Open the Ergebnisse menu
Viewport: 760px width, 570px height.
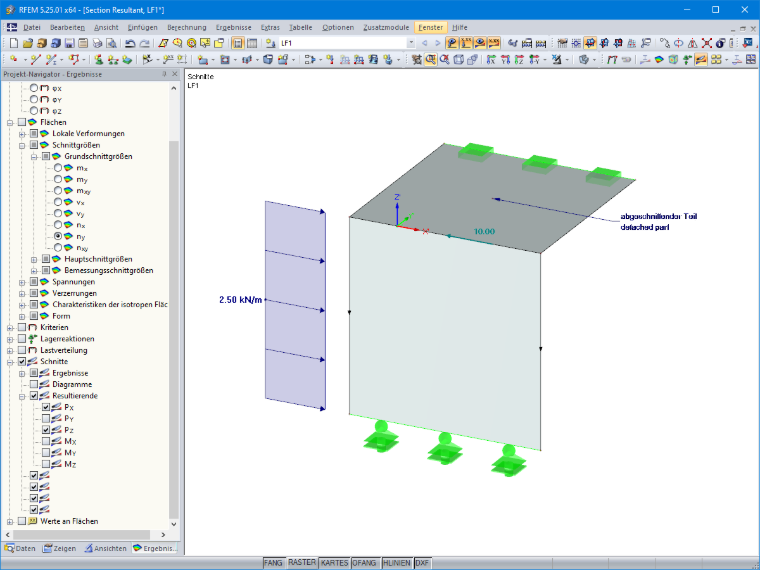pyautogui.click(x=234, y=28)
